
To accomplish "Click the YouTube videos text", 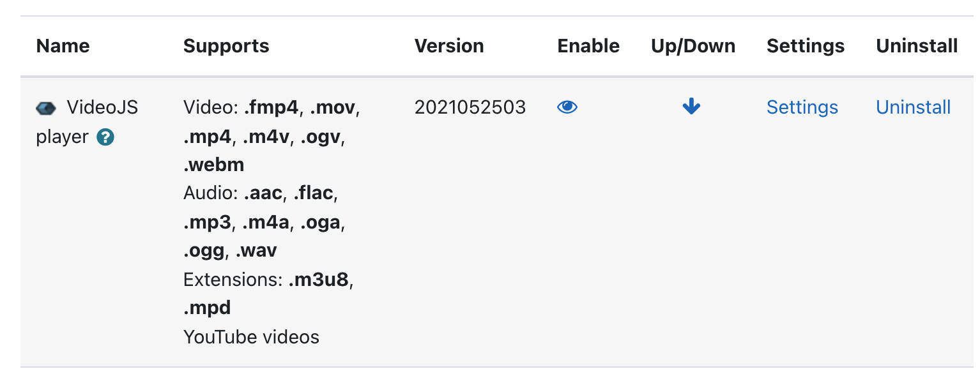I will (251, 337).
